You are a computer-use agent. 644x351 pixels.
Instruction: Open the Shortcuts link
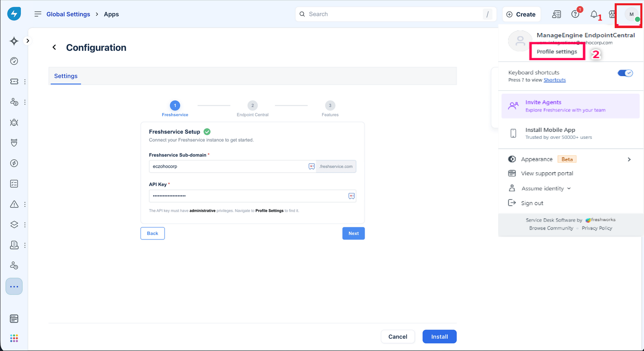click(x=554, y=80)
